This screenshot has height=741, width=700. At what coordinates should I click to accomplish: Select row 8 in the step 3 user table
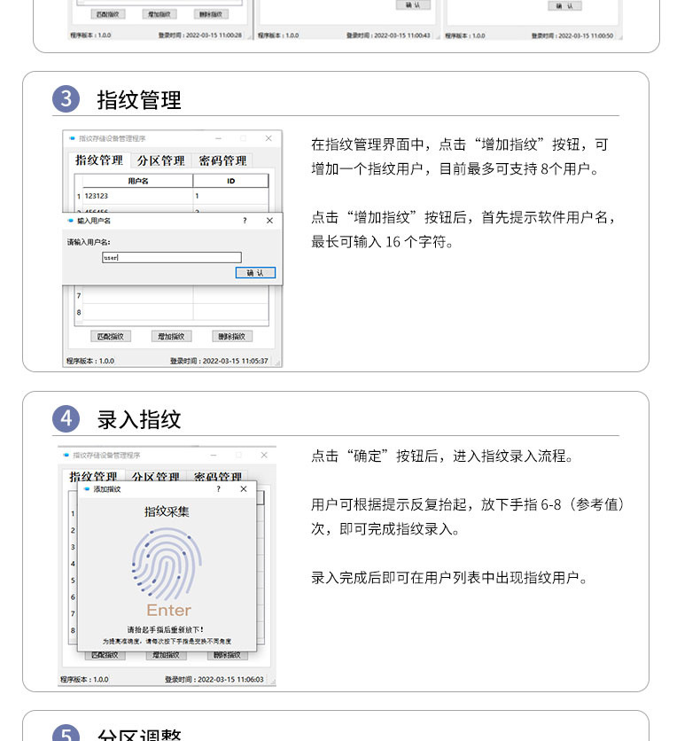(172, 312)
